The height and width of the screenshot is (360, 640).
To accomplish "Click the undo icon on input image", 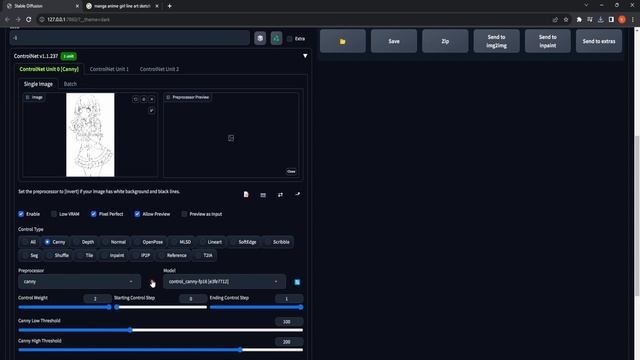I will pos(136,99).
